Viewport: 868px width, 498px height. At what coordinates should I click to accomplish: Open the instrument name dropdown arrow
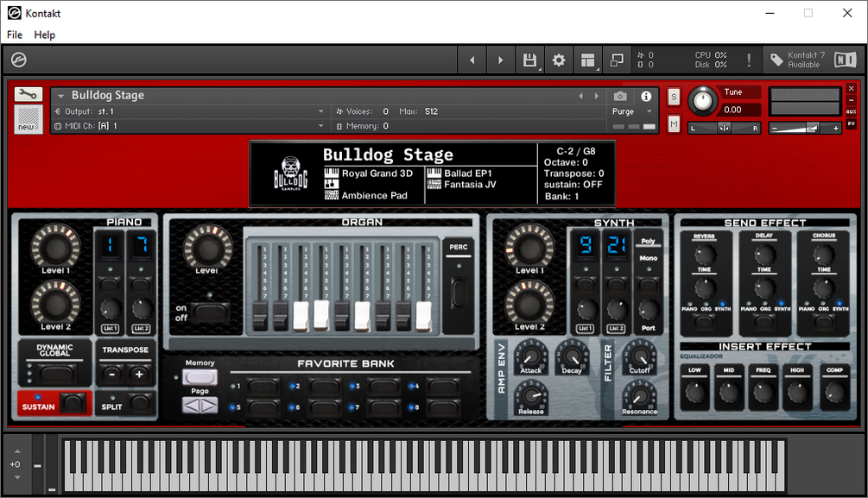61,97
